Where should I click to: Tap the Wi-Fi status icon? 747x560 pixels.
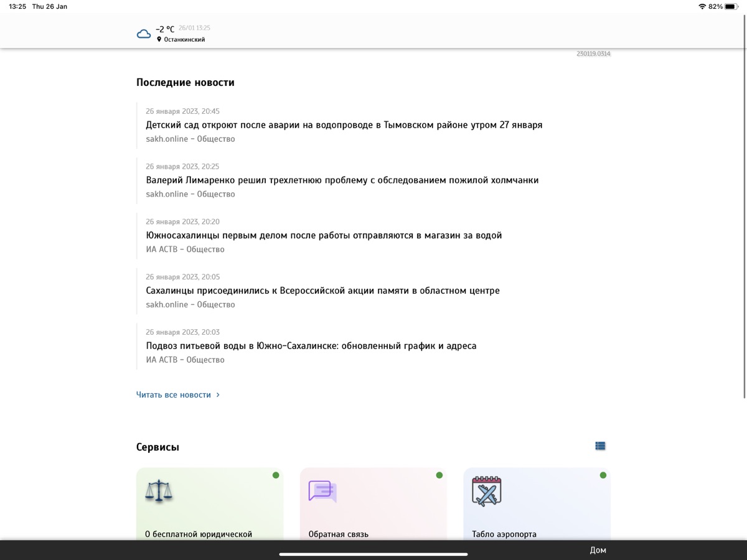(702, 6)
